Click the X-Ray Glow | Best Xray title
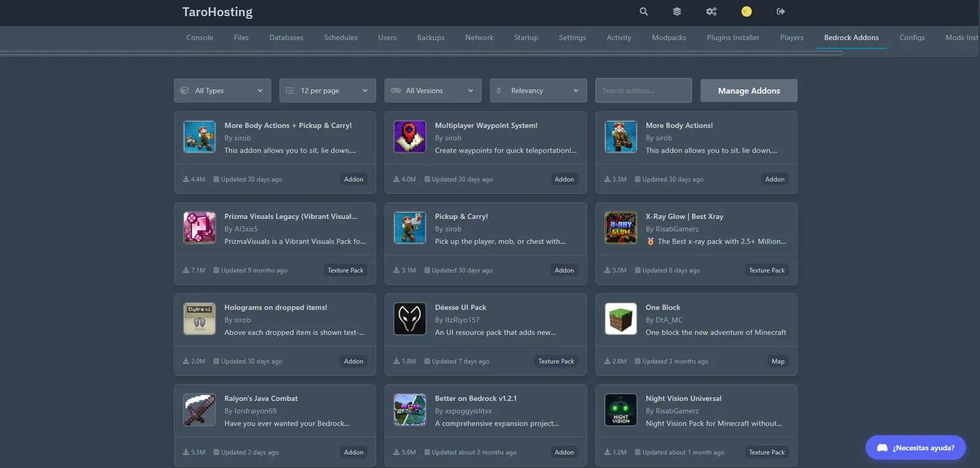Screen dimensions: 980x468 click(684, 217)
